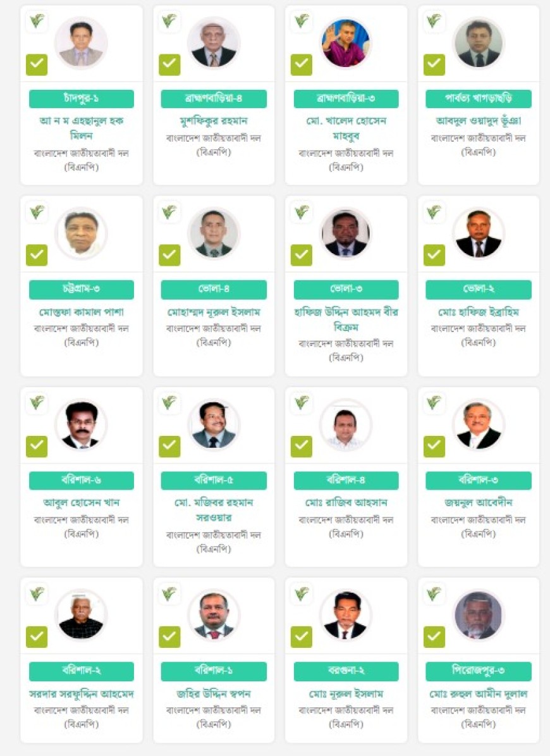The height and width of the screenshot is (756, 550).
Task: Toggle green checkmark on বরিশাল-৩ card
Action: coord(434,446)
